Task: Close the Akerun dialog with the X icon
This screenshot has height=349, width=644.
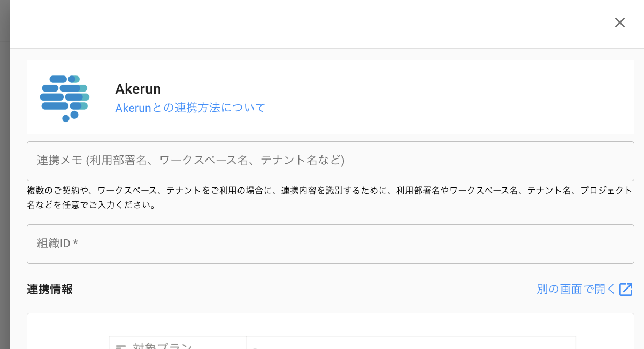Action: pos(619,22)
